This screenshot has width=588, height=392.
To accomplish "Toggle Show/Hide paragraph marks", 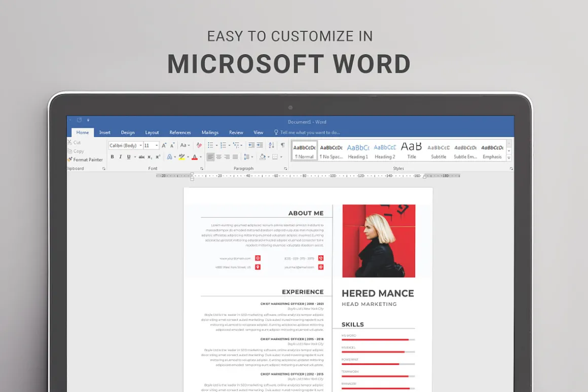I will tap(283, 145).
